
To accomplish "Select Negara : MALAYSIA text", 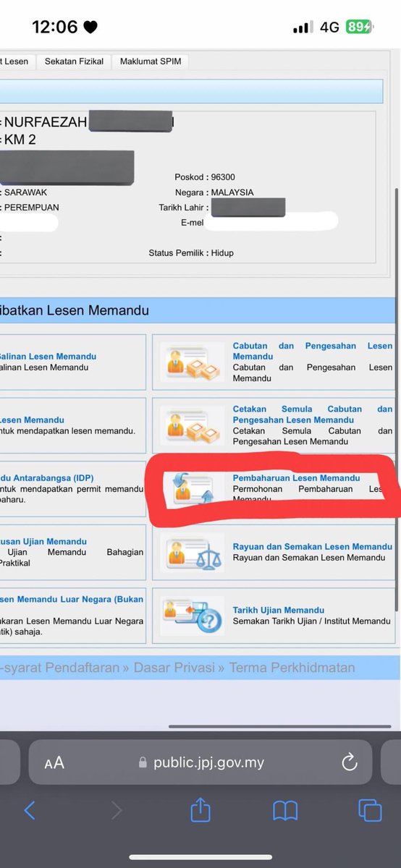I will [214, 192].
